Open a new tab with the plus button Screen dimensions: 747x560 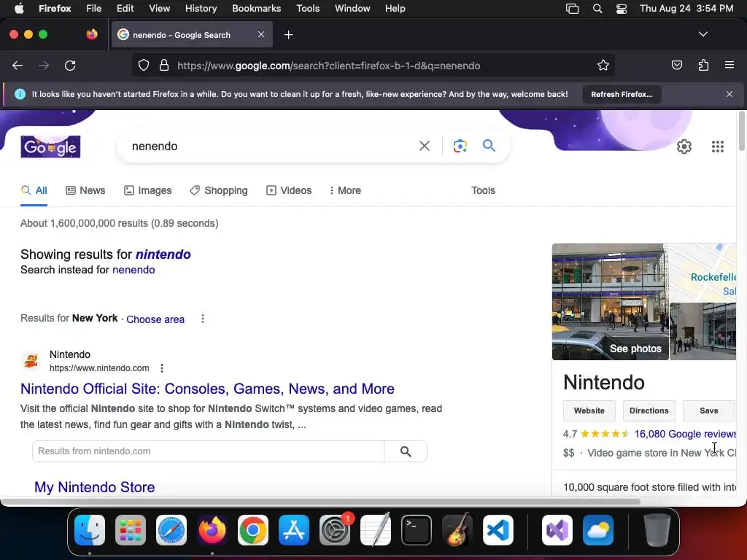(288, 35)
